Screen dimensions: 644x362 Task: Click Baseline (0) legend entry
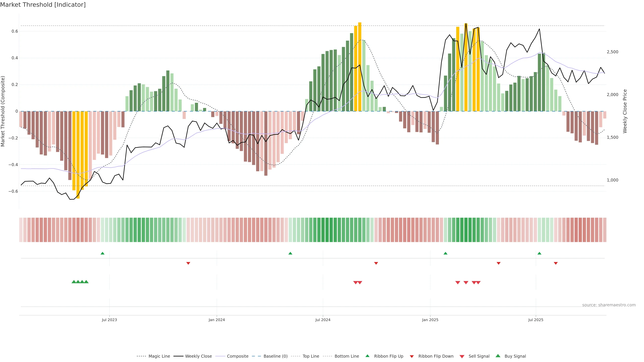point(276,356)
